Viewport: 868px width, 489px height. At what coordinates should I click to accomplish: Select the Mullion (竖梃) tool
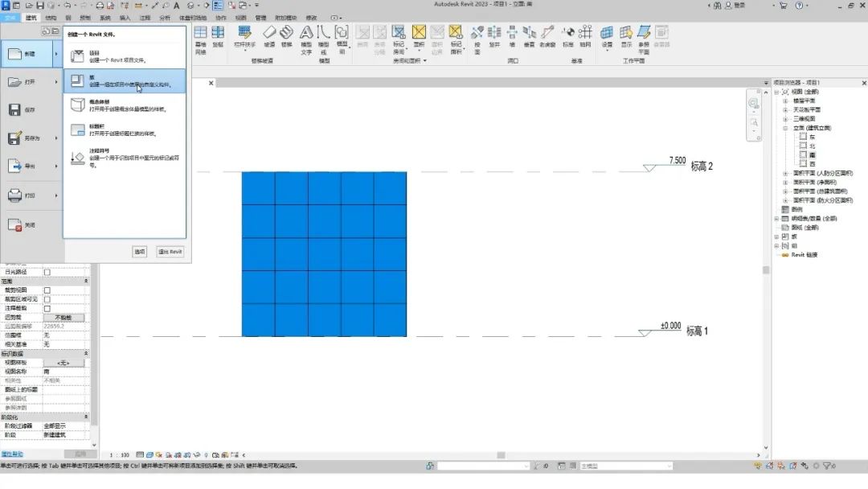click(x=218, y=36)
